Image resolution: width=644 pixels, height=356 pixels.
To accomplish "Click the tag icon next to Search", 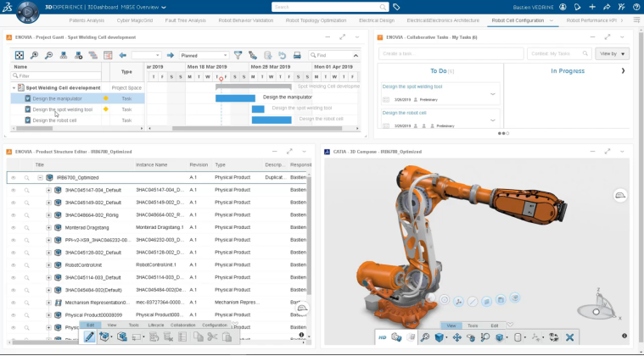I will point(396,7).
